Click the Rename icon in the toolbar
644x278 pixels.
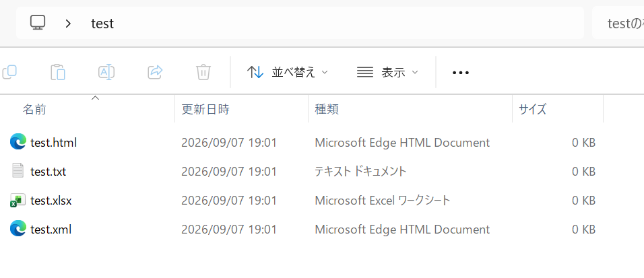(106, 72)
